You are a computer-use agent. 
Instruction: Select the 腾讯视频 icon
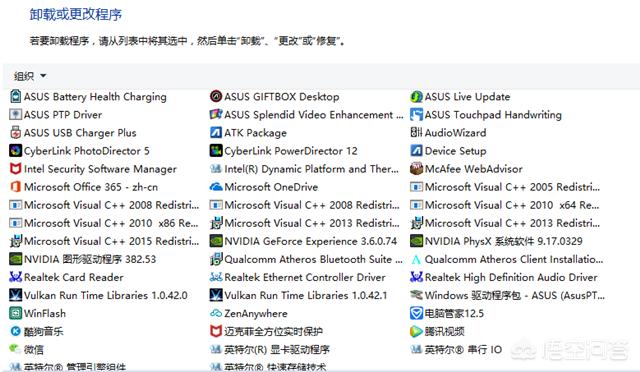point(416,331)
